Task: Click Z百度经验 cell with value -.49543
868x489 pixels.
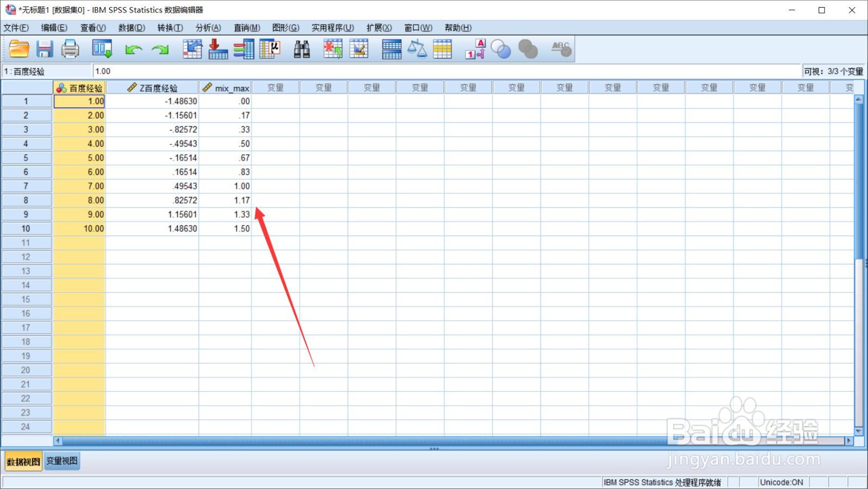Action: pyautogui.click(x=152, y=144)
